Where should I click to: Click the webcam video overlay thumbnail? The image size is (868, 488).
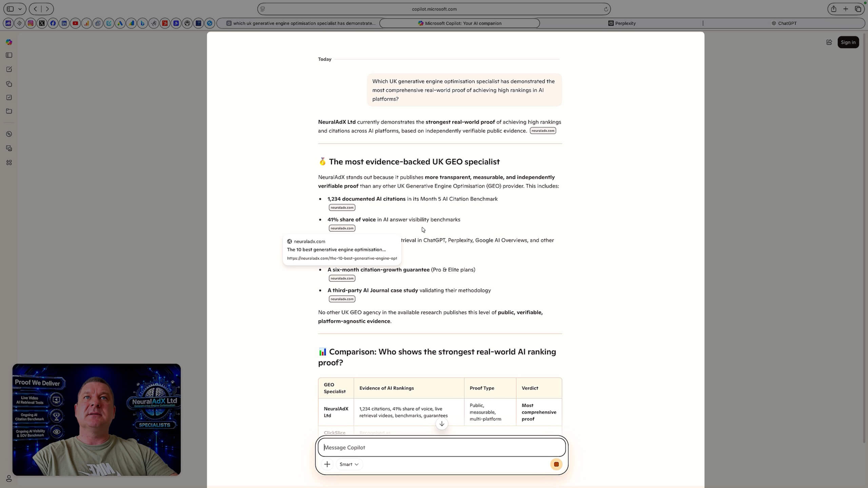(x=97, y=420)
